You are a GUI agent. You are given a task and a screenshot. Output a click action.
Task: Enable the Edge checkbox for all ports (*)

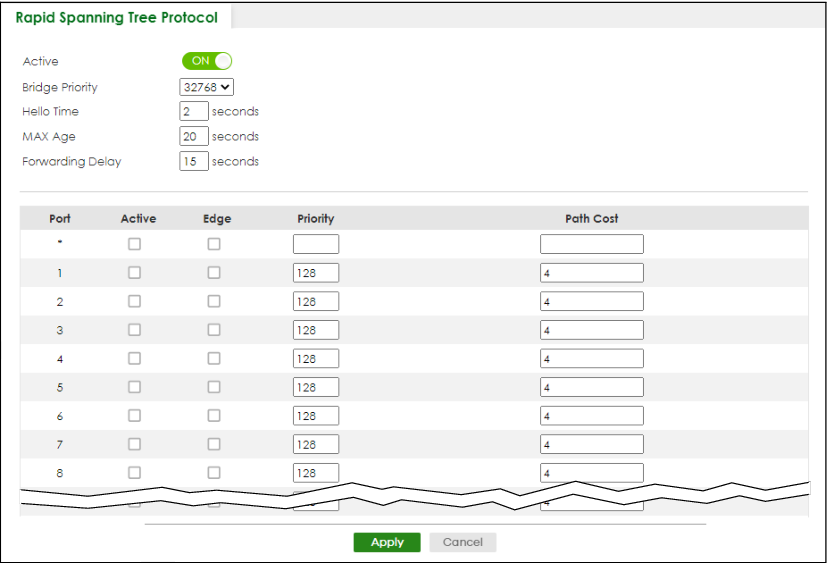pyautogui.click(x=213, y=244)
